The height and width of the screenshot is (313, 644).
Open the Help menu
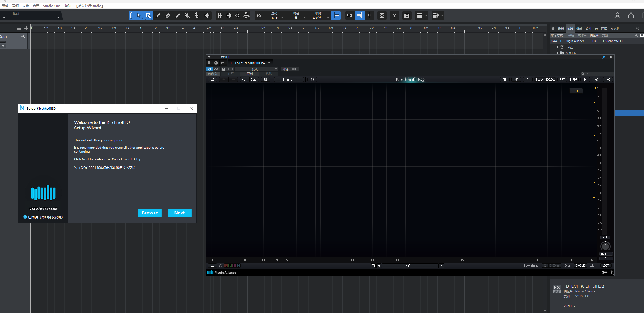coord(68,6)
